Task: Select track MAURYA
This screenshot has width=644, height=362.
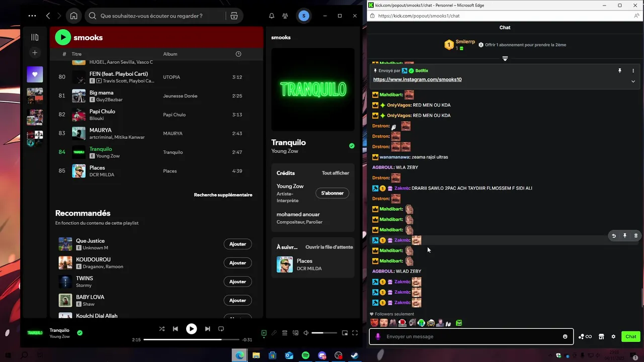Action: 156,133
